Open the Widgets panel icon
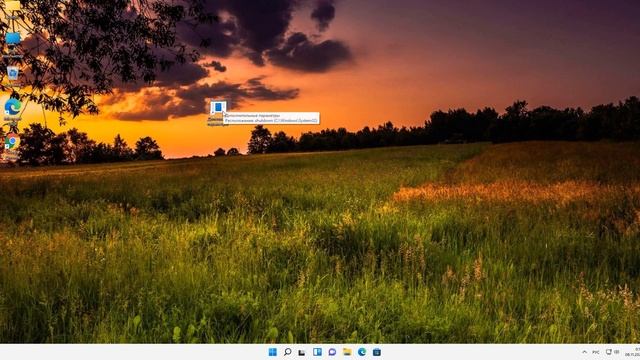Screen dimensions: 640x360 317,352
